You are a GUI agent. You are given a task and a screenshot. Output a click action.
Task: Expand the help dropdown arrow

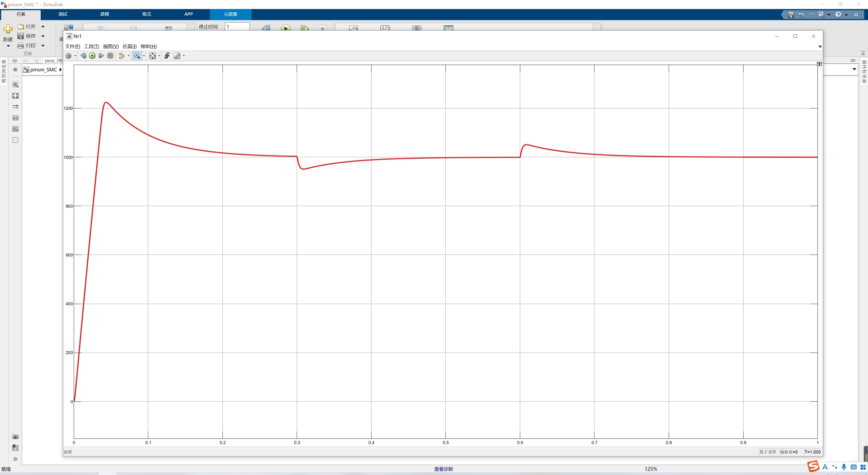[x=846, y=15]
